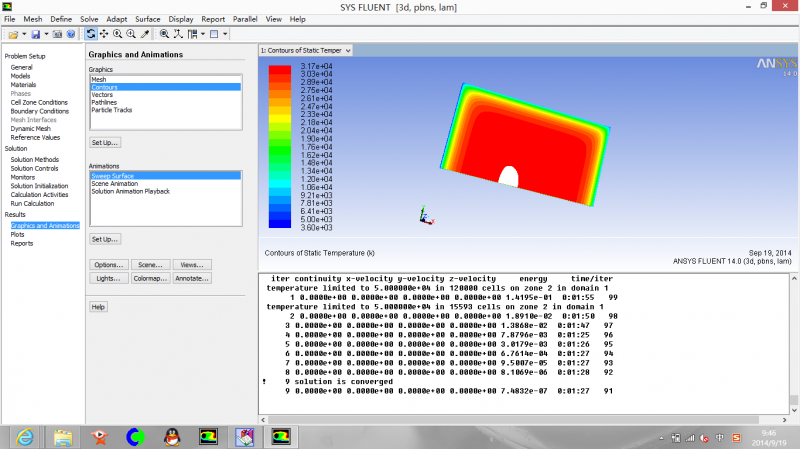Click the fit to window icon
The height and width of the screenshot is (449, 800).
click(164, 34)
